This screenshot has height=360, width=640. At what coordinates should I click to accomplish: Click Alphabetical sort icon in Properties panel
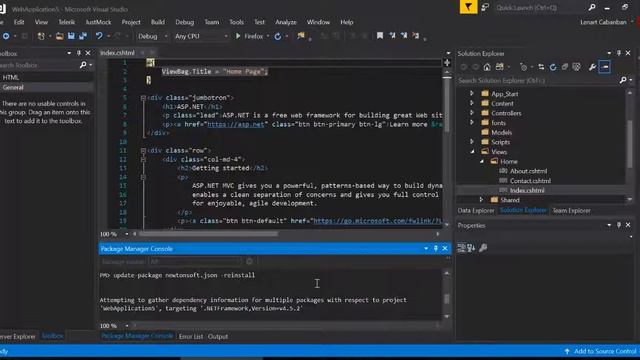(471, 247)
